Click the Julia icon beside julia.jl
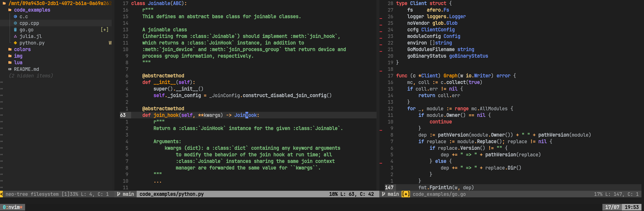The height and width of the screenshot is (211, 644). click(15, 36)
